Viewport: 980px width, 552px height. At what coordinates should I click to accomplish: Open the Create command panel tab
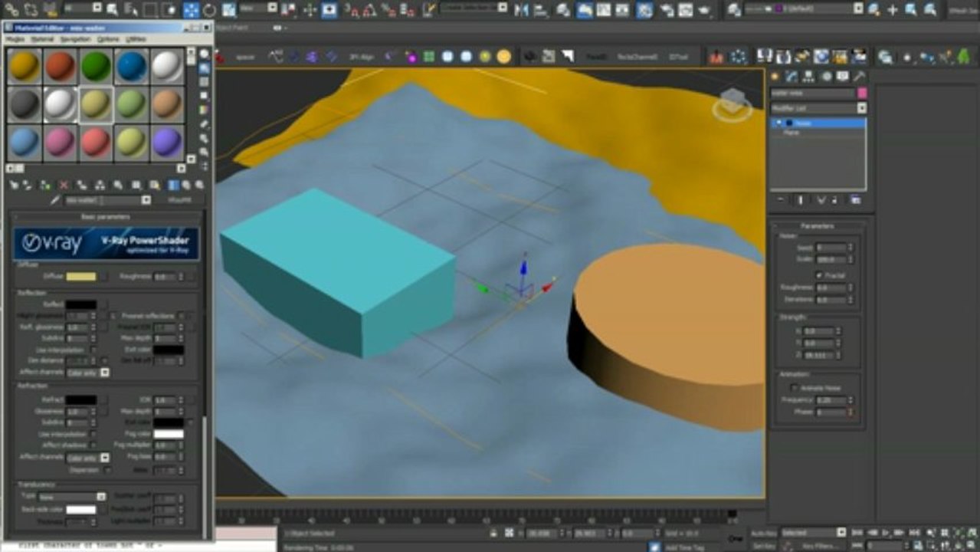click(775, 76)
